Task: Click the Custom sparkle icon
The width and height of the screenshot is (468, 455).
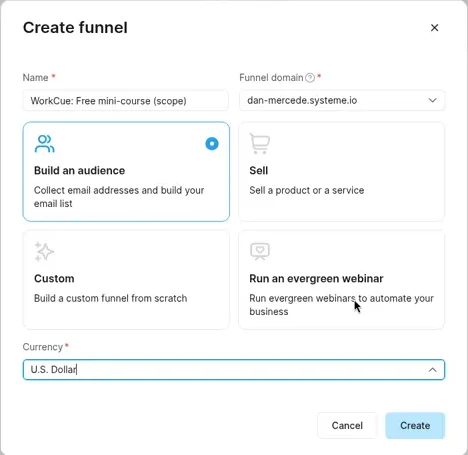Action: (44, 251)
